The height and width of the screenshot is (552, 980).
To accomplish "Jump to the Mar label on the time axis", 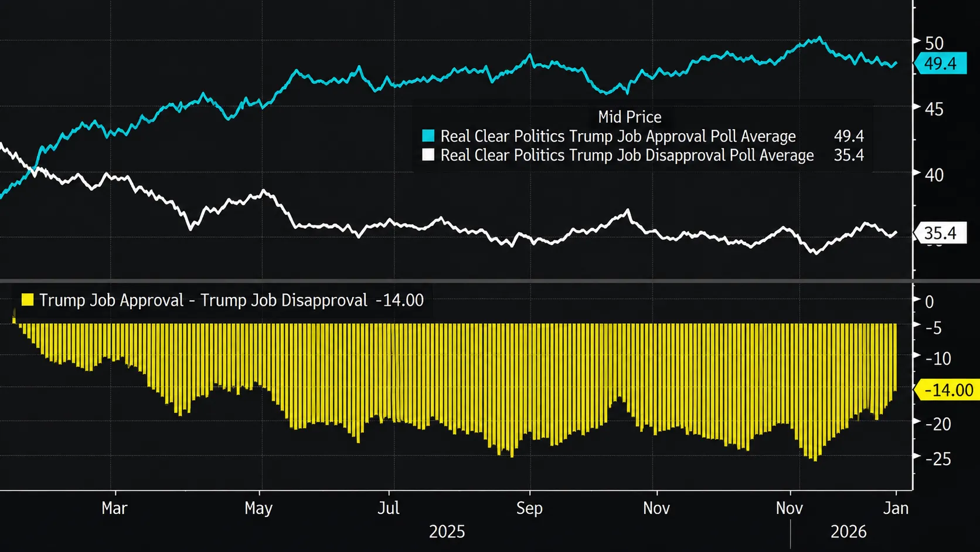I will (114, 508).
